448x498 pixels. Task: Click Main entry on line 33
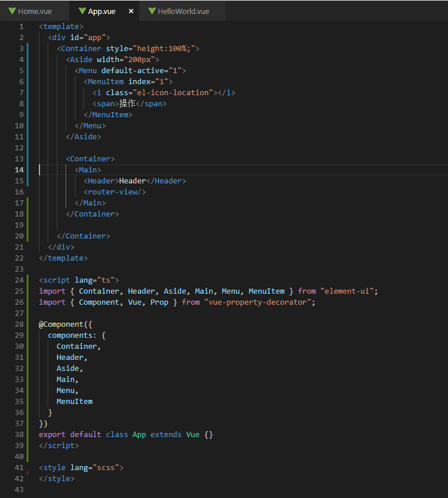click(x=66, y=380)
